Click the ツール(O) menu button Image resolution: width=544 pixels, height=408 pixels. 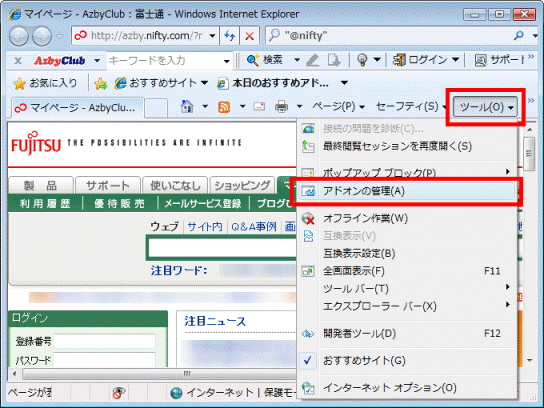pyautogui.click(x=485, y=107)
